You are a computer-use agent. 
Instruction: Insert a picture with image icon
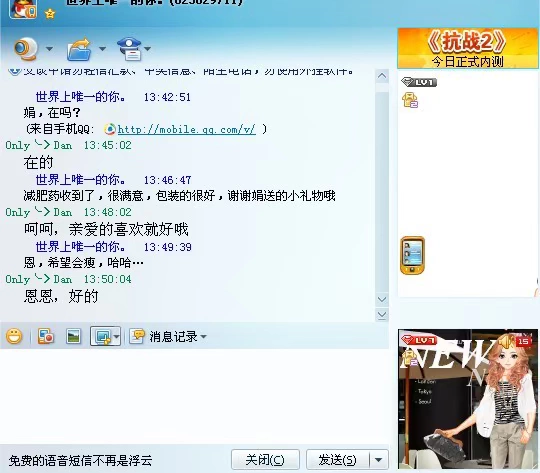point(73,336)
